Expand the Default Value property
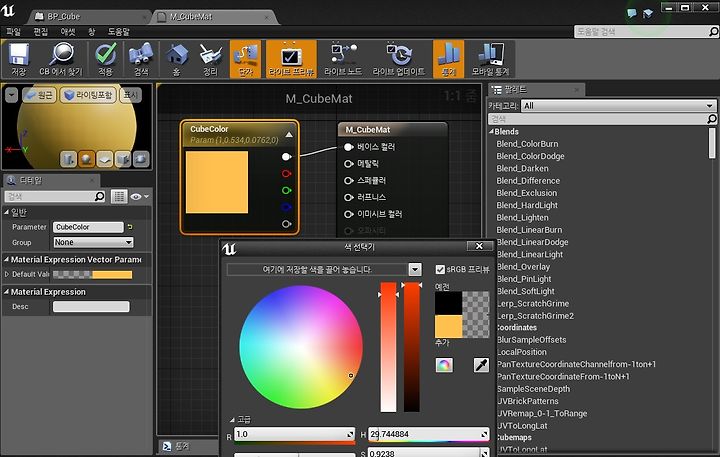720x457 pixels. (6, 274)
